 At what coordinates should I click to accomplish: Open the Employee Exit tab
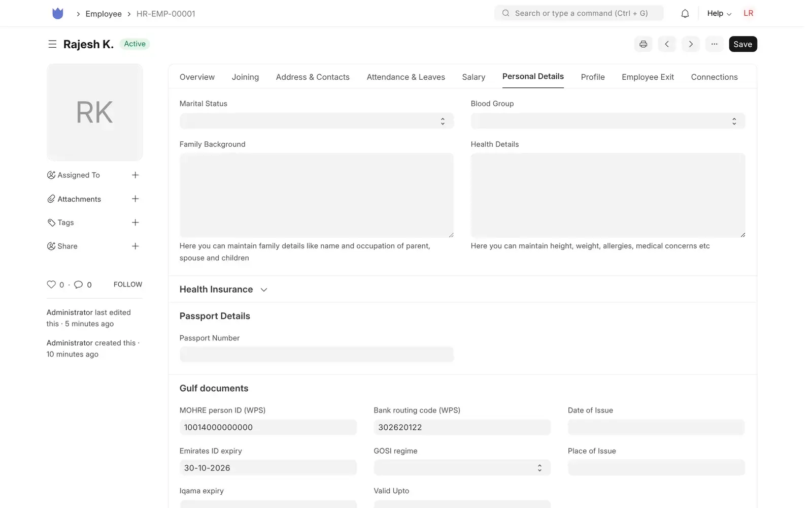coord(648,77)
